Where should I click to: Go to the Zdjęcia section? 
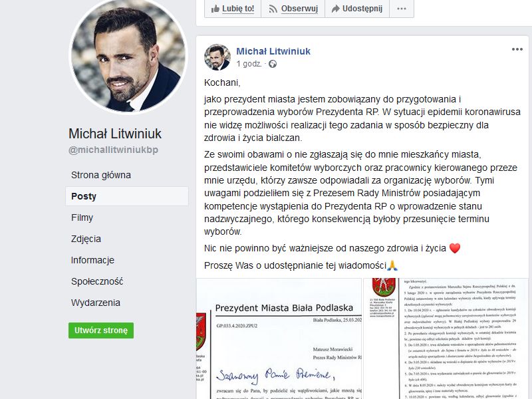click(86, 239)
